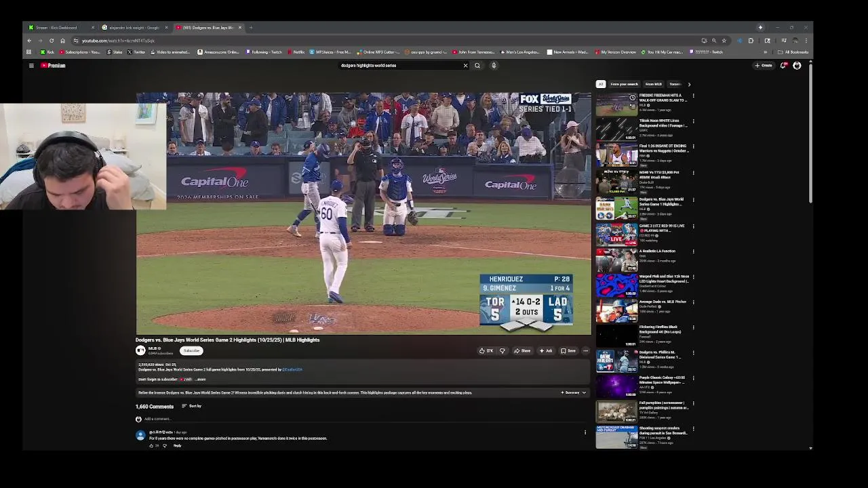Go to YouTube Premium home logo
Image resolution: width=868 pixels, height=488 pixels.
click(53, 66)
